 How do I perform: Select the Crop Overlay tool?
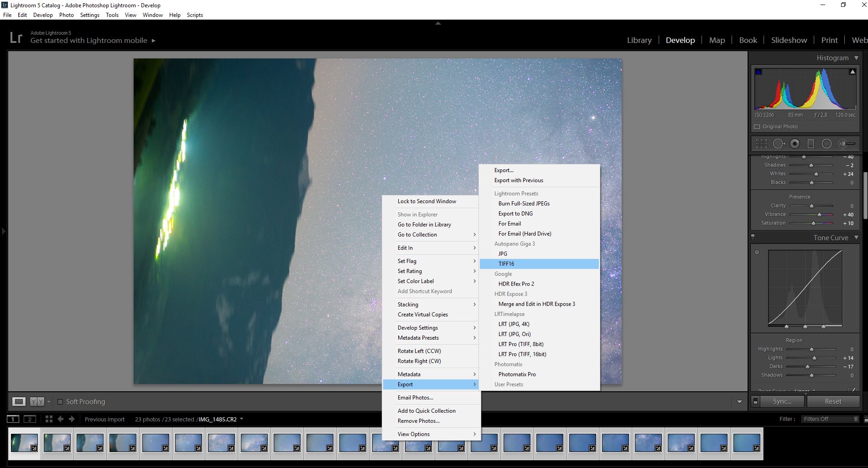[761, 144]
